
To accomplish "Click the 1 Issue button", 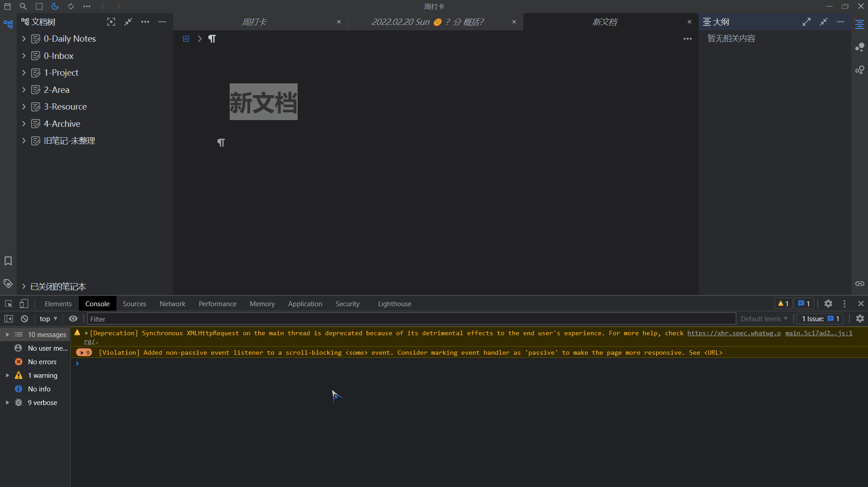I will click(820, 319).
